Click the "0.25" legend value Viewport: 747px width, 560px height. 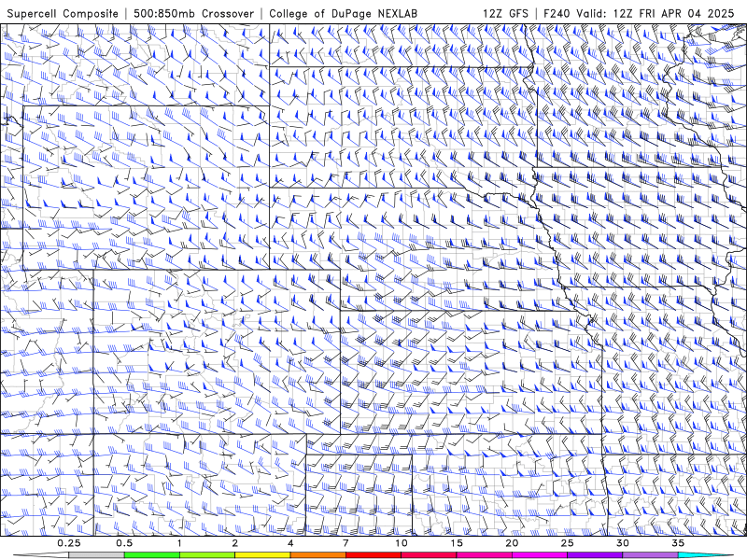(x=69, y=543)
